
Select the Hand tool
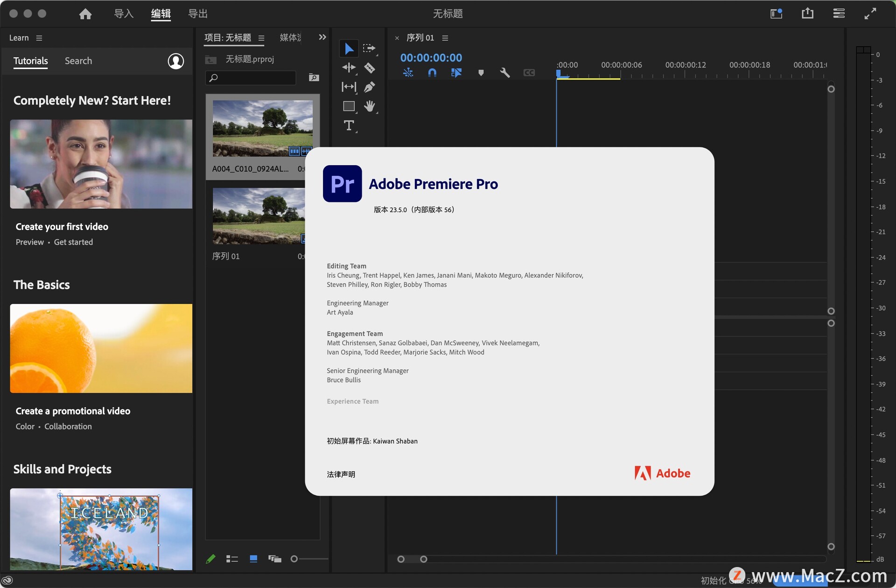(370, 106)
